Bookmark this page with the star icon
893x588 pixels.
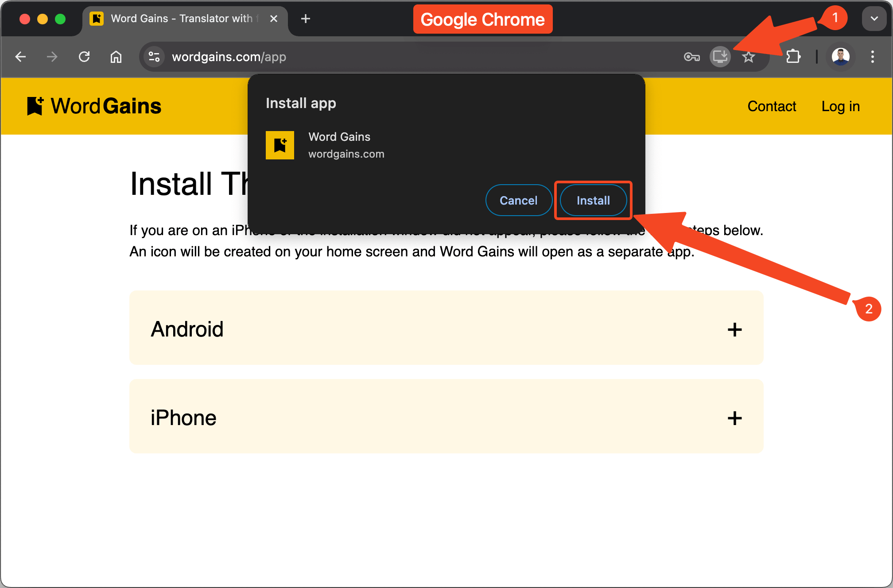click(x=749, y=57)
